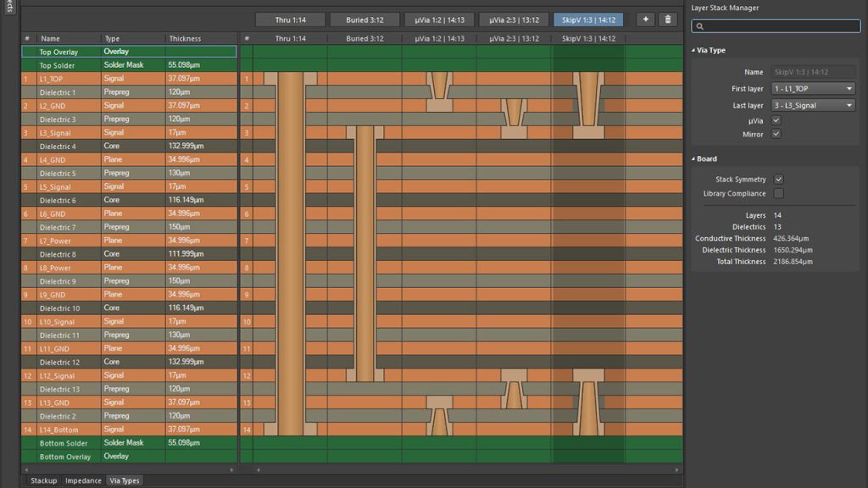Collapse the Board section
This screenshot has width=868, height=488.
(x=694, y=158)
